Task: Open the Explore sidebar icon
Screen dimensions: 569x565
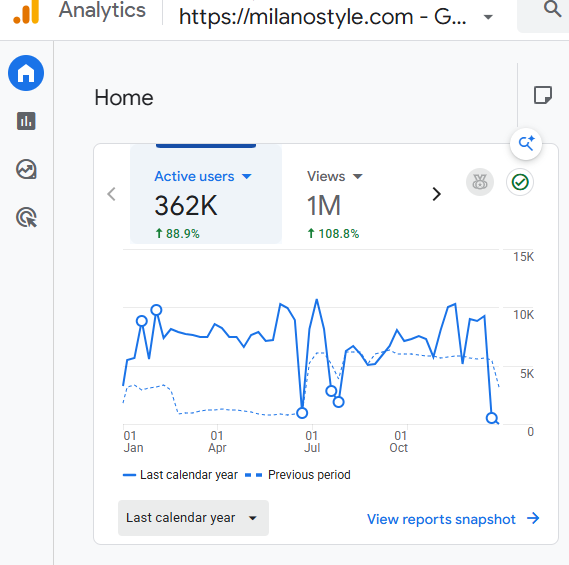Action: pos(26,169)
